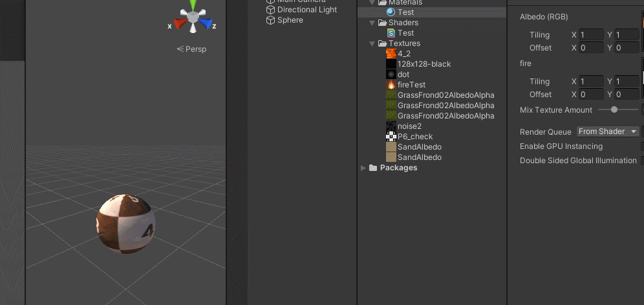This screenshot has height=305, width=644.
Task: Click the 'Enable GPU Instancing' label
Action: click(561, 146)
